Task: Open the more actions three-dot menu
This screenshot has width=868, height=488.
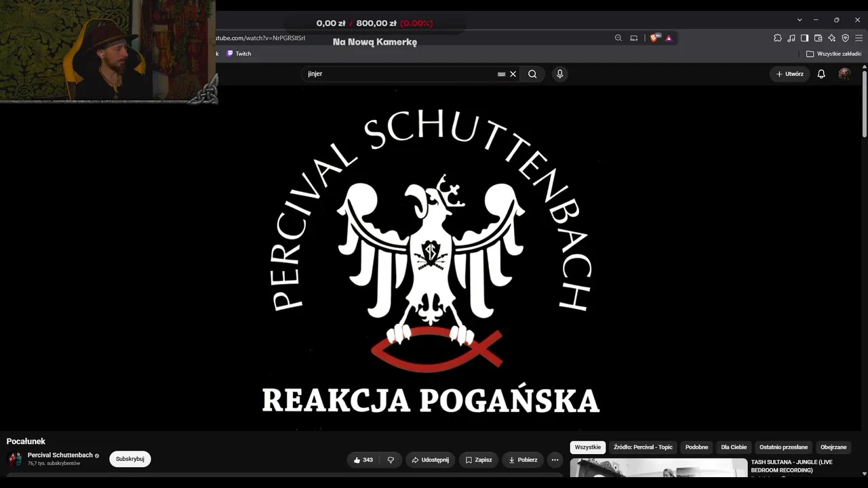Action: point(555,460)
